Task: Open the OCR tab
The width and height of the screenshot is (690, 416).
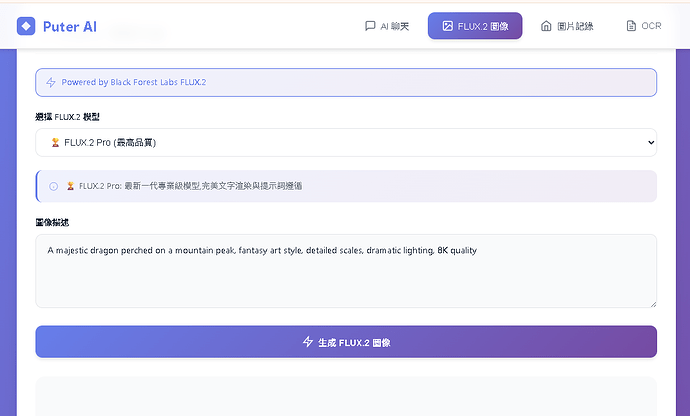Action: 644,26
